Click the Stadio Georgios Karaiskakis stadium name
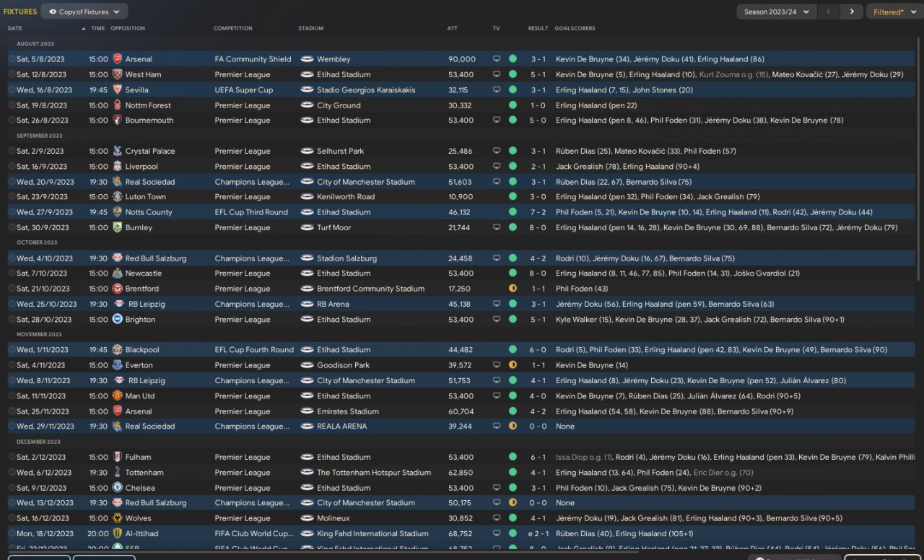924x560 pixels. tap(367, 90)
